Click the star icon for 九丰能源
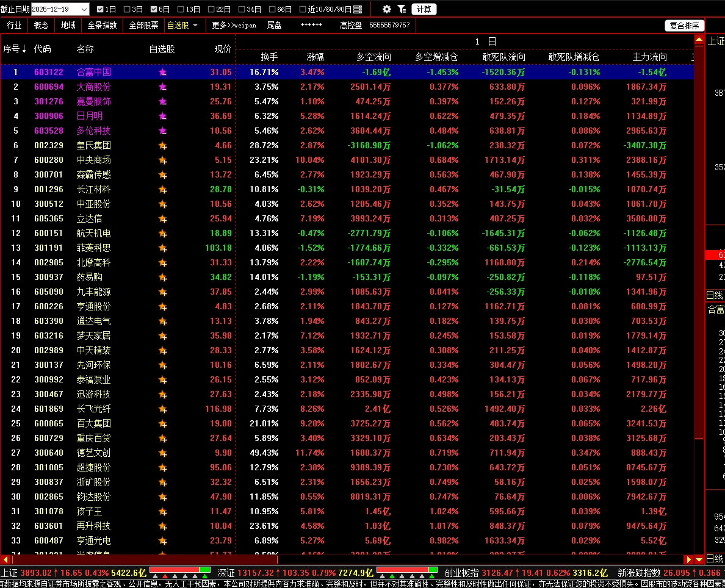Image resolution: width=725 pixels, height=588 pixels. pyautogui.click(x=162, y=292)
